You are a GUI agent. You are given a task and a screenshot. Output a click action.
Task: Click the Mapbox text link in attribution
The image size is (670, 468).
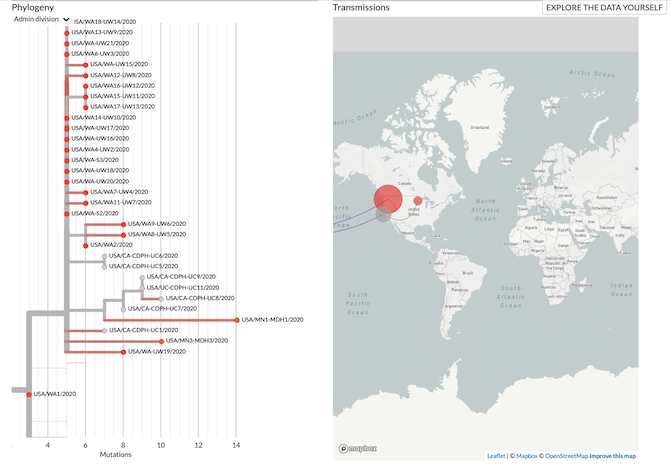527,456
